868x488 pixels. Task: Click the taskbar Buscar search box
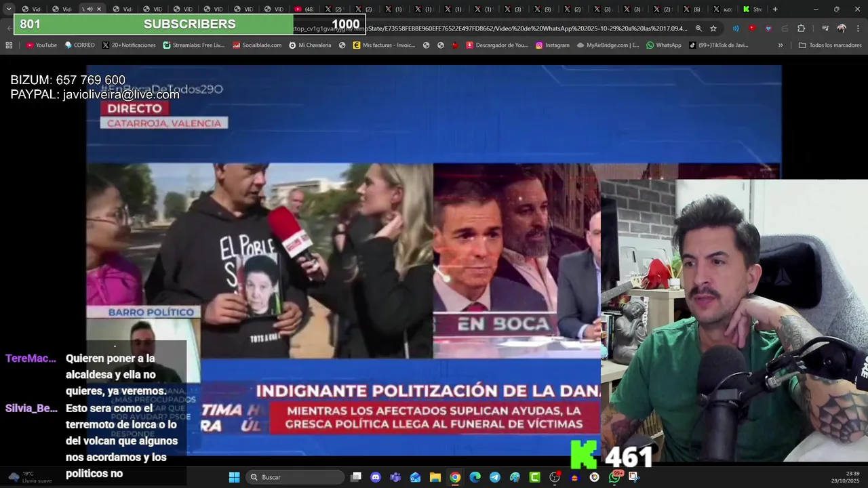(295, 477)
